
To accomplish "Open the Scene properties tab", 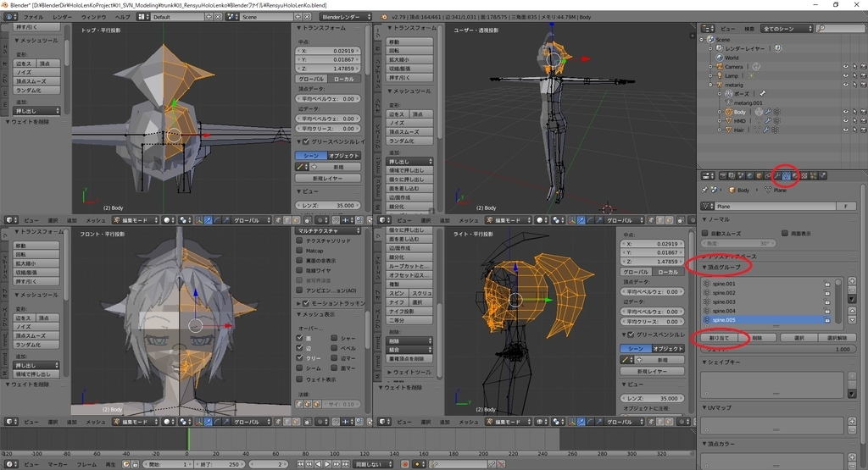I will click(741, 176).
